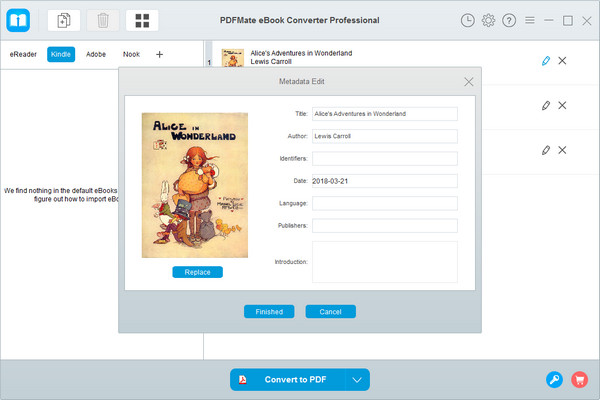Add new source with plus icon
This screenshot has width=600, height=400.
[x=160, y=54]
